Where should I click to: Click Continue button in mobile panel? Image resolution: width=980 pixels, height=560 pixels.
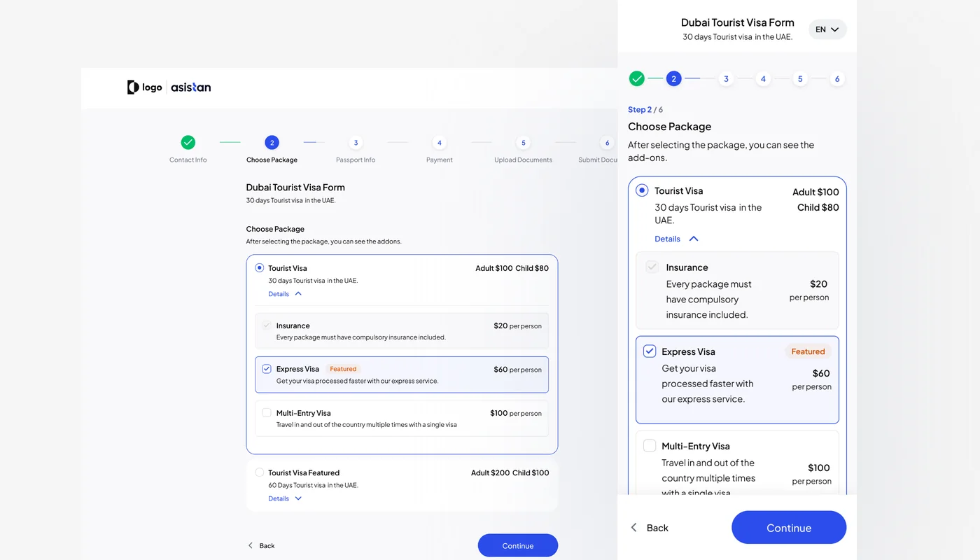(x=789, y=527)
